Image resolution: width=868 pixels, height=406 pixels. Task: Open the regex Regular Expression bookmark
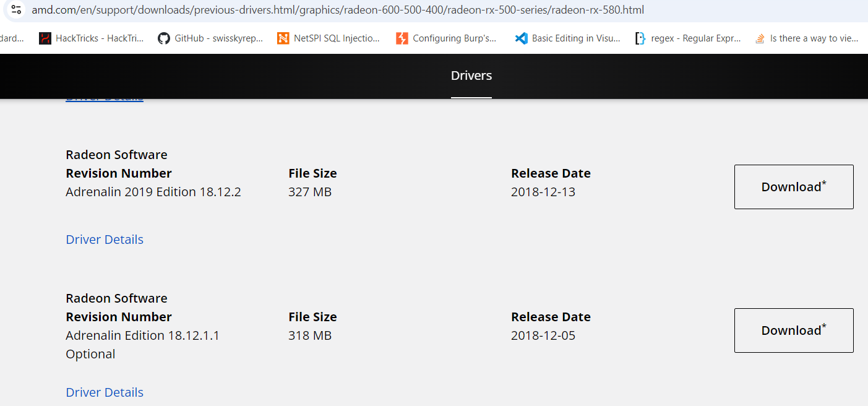[x=687, y=38]
